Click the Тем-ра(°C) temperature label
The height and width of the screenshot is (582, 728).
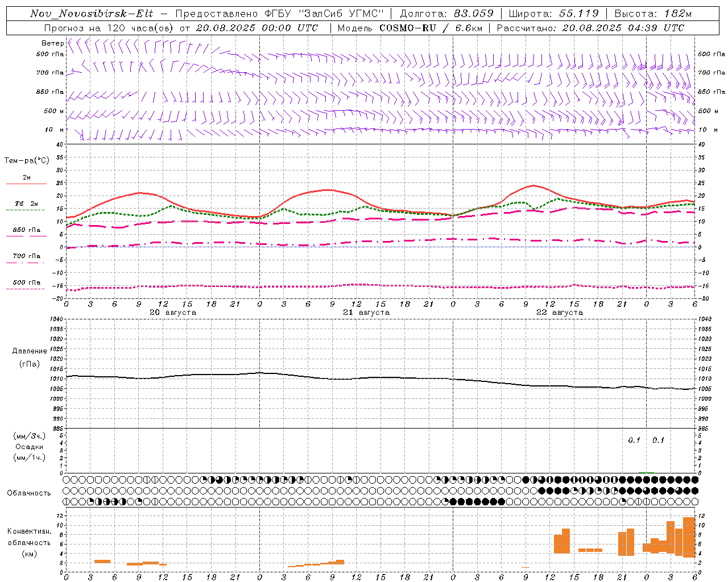coord(27,161)
